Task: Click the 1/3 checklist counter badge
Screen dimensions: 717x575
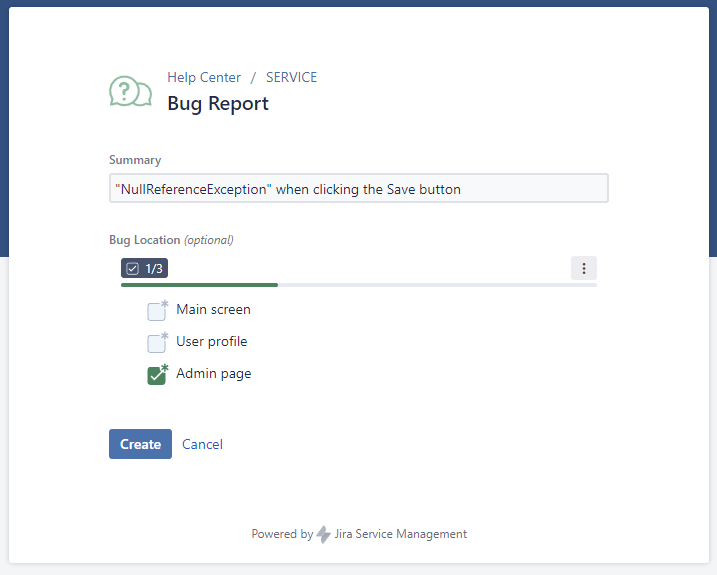Action: (x=145, y=268)
